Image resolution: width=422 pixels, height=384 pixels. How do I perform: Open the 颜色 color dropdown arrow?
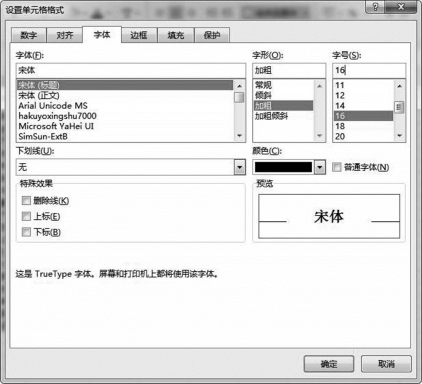coord(320,167)
